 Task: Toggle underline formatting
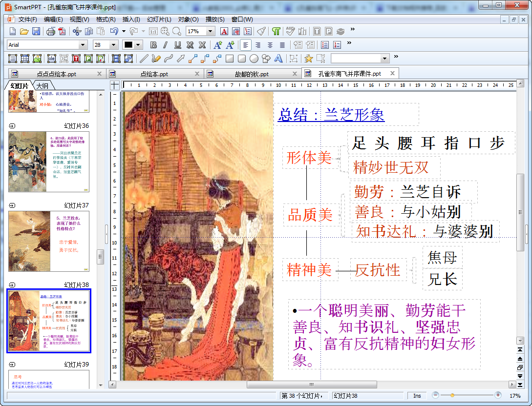pyautogui.click(x=177, y=45)
